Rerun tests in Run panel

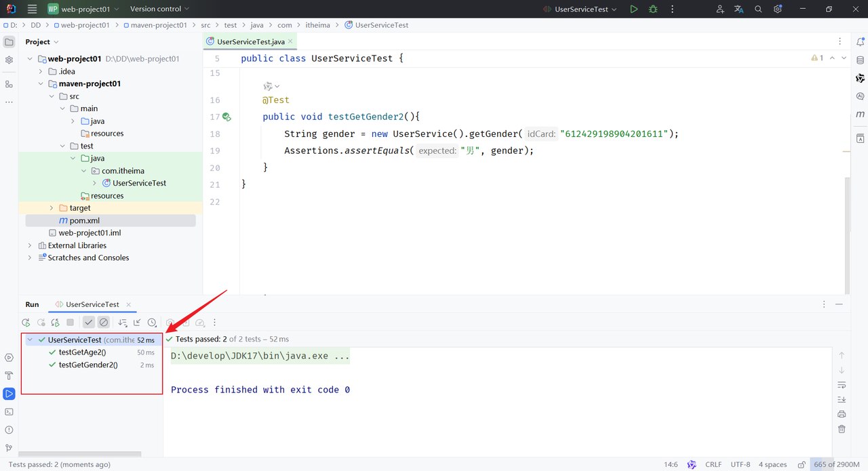[26, 323]
